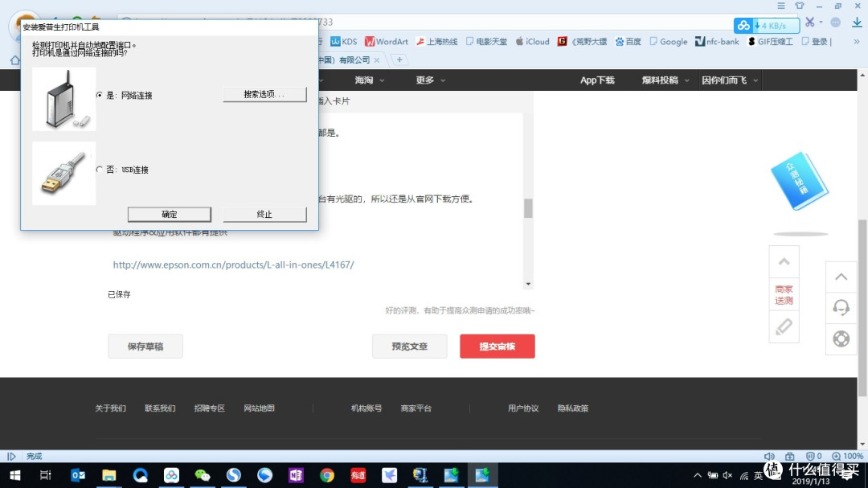Open the Google bookmark
The image size is (868, 488).
[669, 42]
